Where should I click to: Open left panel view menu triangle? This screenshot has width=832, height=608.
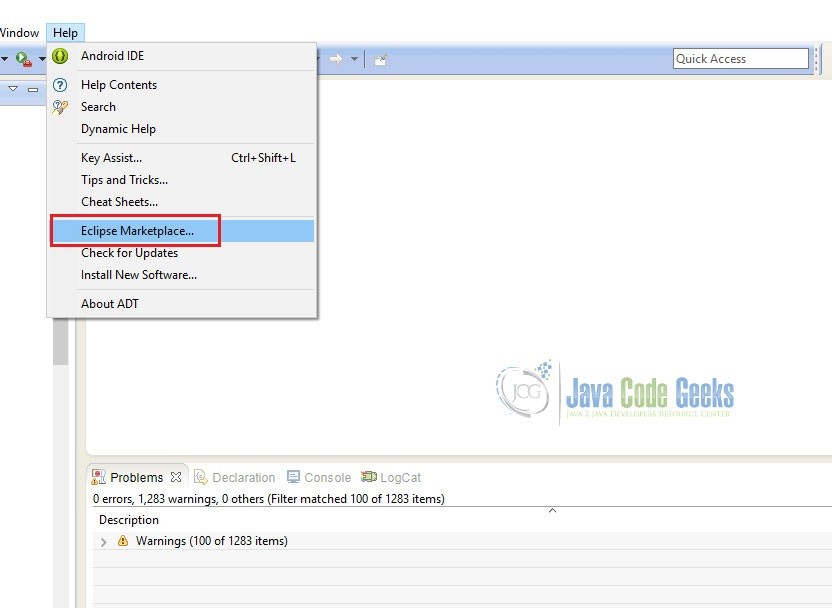pyautogui.click(x=13, y=89)
